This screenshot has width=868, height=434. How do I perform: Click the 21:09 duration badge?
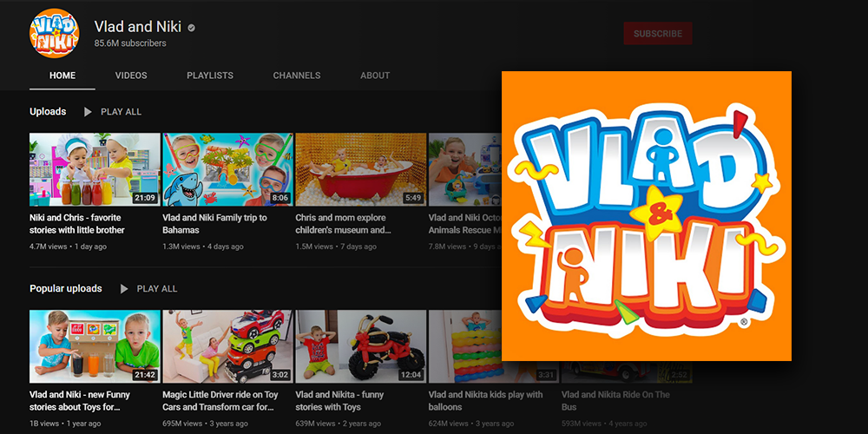click(x=145, y=198)
